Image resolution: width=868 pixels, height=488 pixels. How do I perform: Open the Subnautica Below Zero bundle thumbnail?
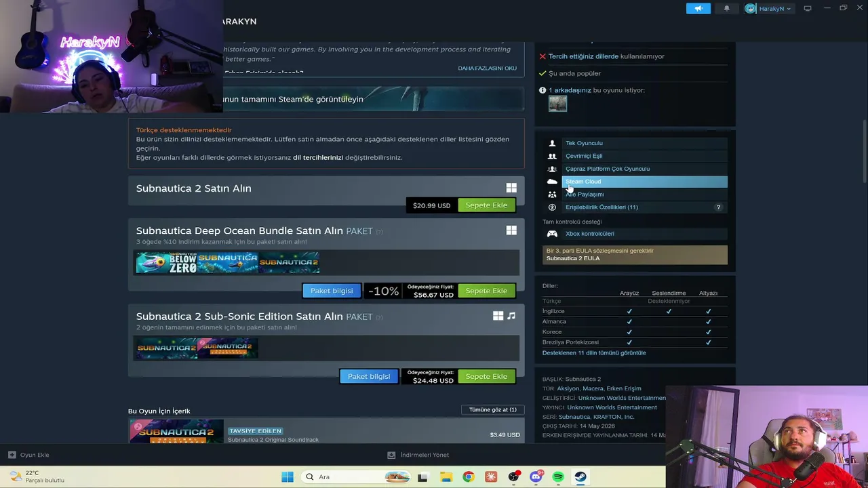pyautogui.click(x=166, y=262)
